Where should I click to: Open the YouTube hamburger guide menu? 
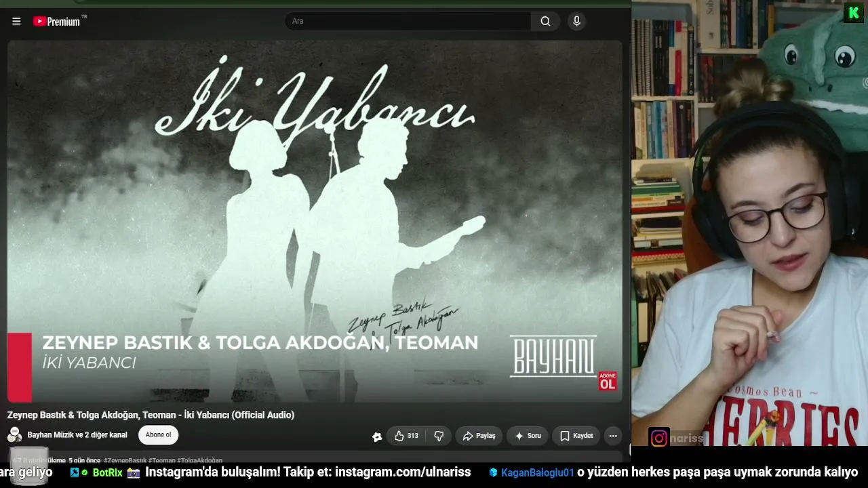click(16, 21)
